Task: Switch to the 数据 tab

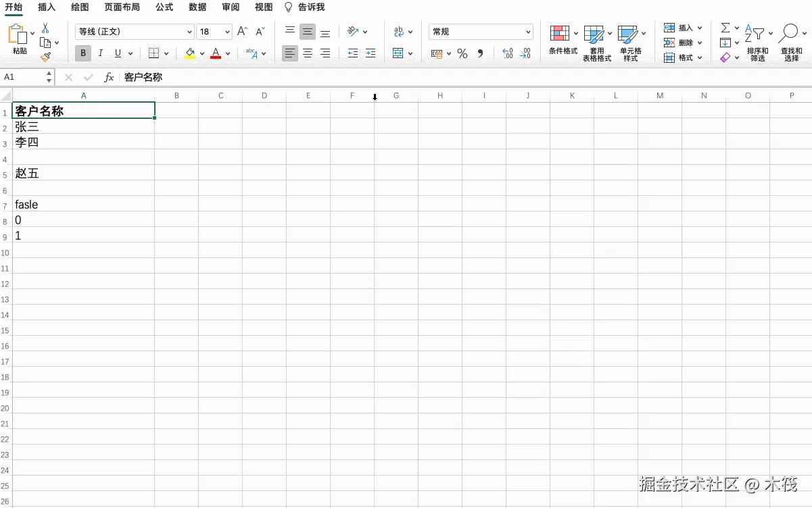Action: click(x=198, y=7)
